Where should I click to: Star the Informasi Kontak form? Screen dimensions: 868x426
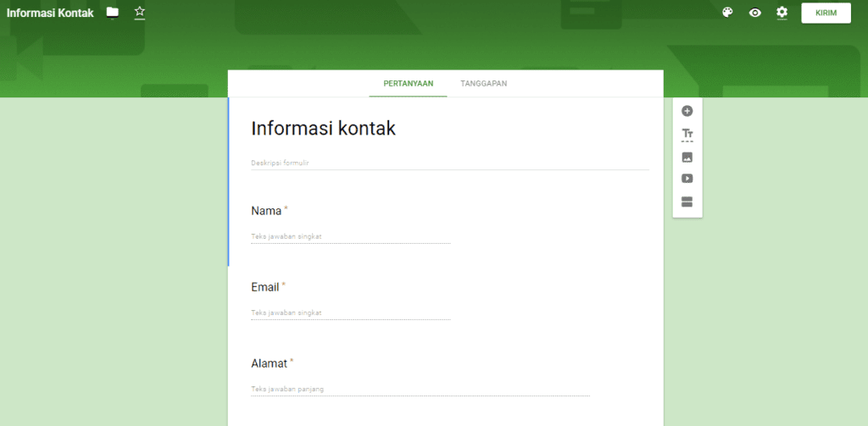pyautogui.click(x=140, y=12)
